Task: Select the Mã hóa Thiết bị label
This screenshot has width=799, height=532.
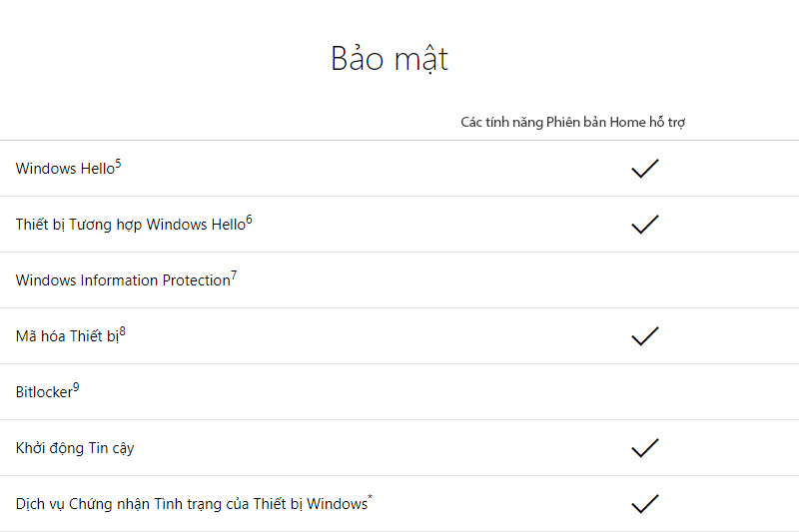Action: pos(67,336)
